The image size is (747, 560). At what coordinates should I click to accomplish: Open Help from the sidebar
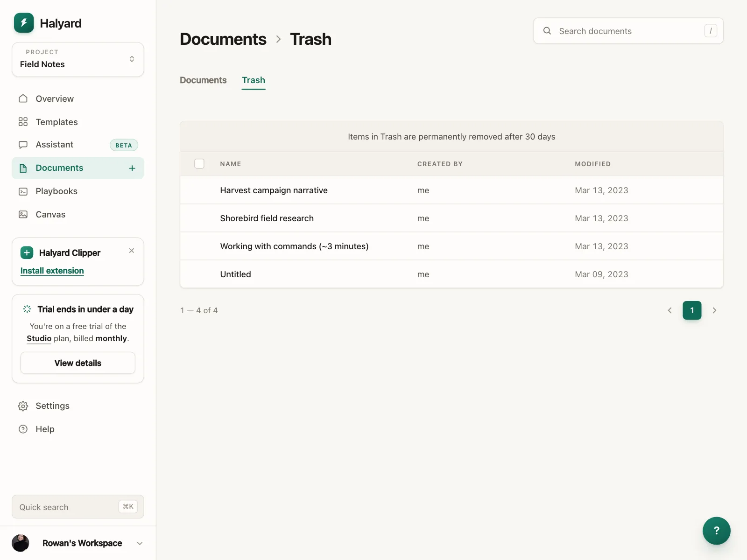pyautogui.click(x=78, y=429)
